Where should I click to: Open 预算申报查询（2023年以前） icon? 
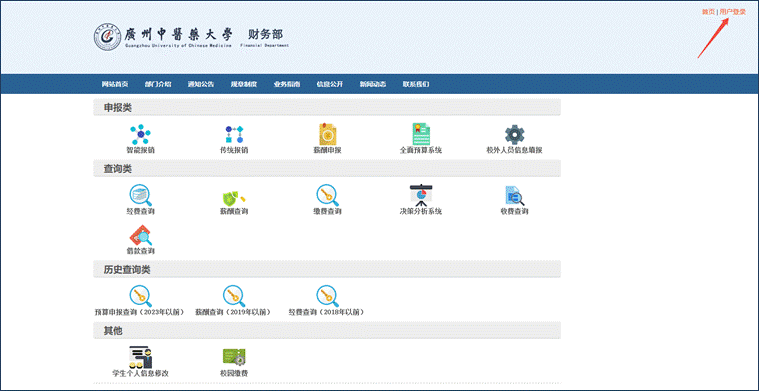(140, 296)
